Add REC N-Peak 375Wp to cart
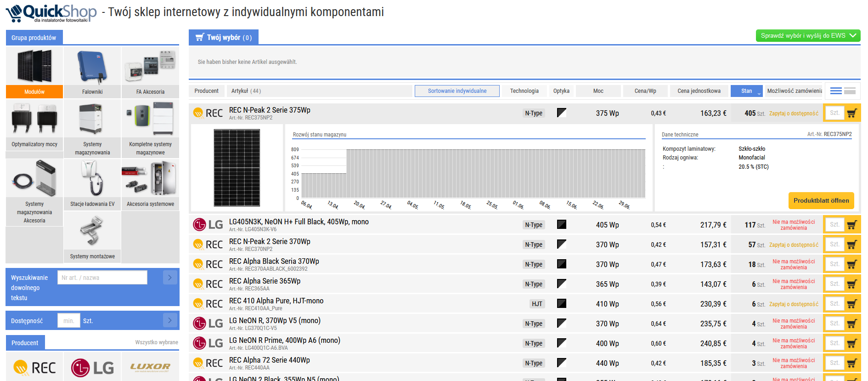Image resolution: width=868 pixels, height=381 pixels. click(852, 113)
